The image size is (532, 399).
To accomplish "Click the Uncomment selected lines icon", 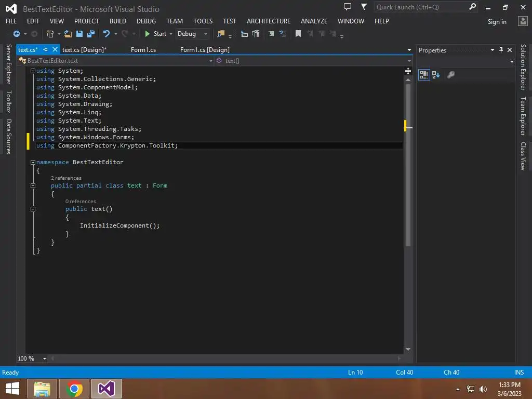I will point(283,34).
